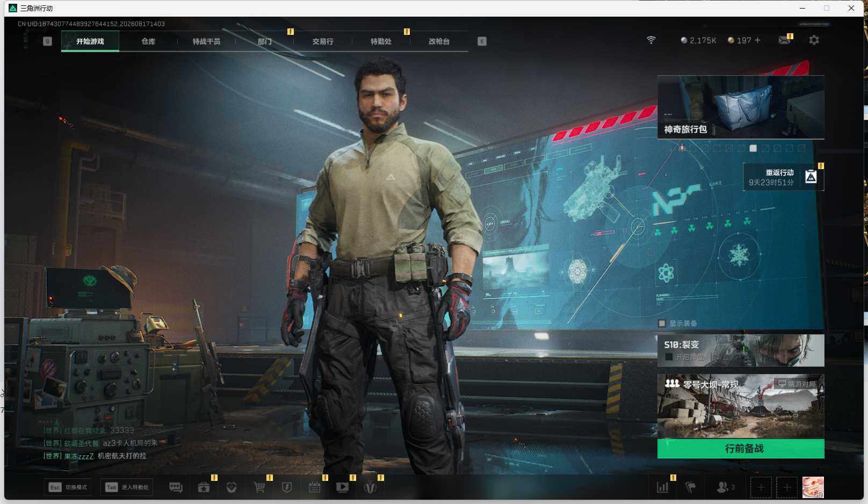Open the 重返行动 countdown button
The image size is (868, 504).
click(x=783, y=177)
